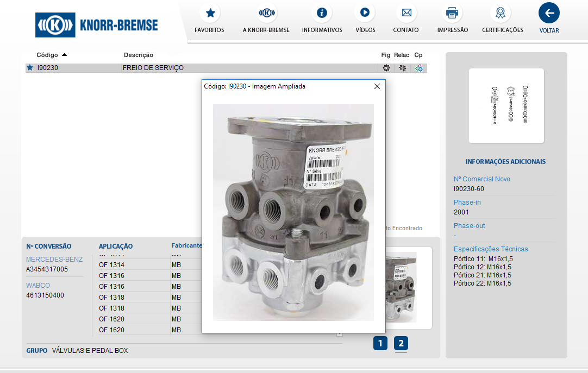Click the Aplicação list scrollbar down arrow
Viewport: 588px width, 373px height.
click(340, 334)
